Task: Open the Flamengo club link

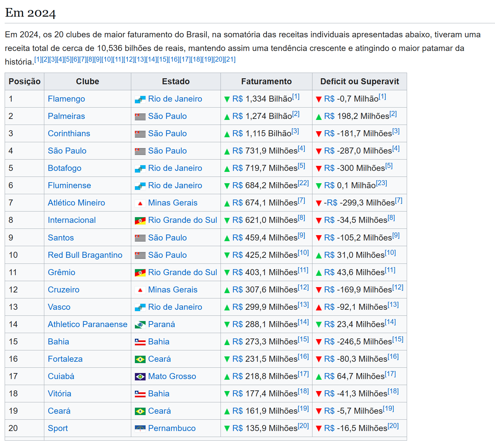Action: (66, 99)
